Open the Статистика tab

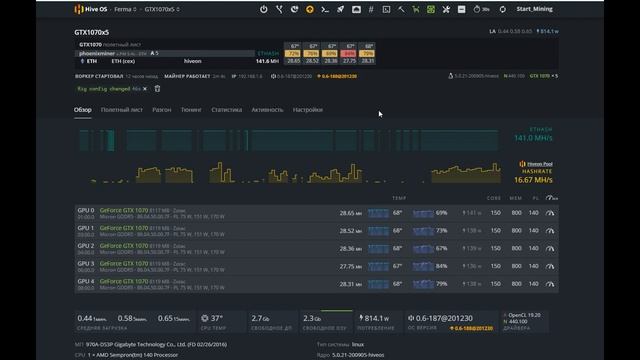coord(227,109)
